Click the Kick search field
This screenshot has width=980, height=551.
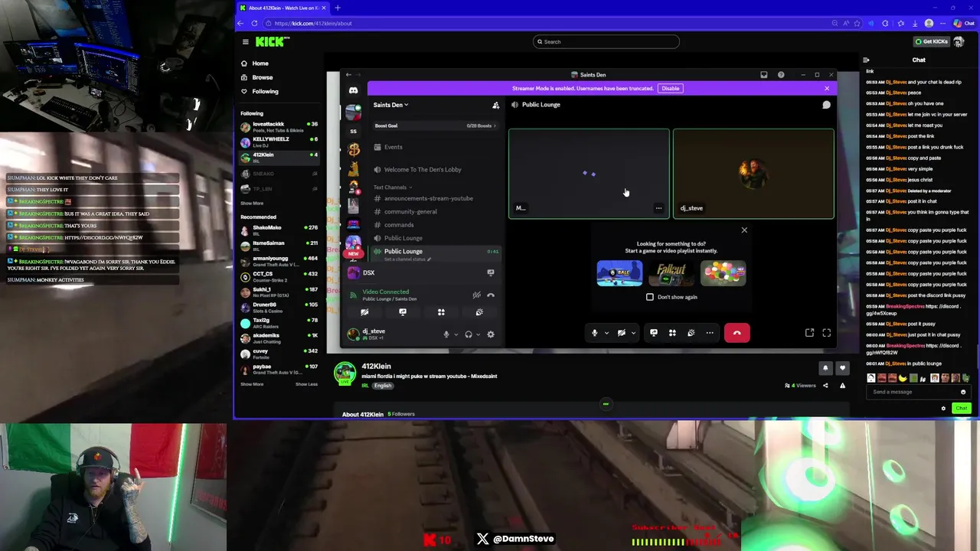pyautogui.click(x=606, y=42)
